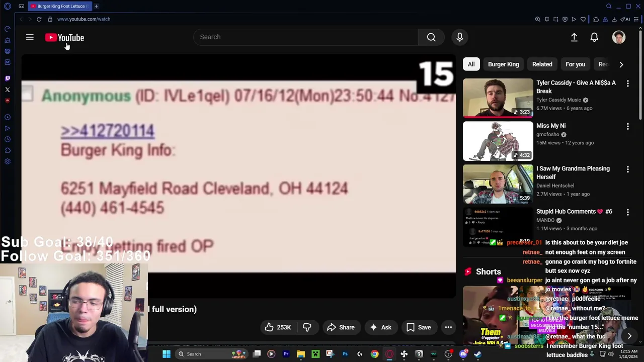Go to the YouTube home logo
The image size is (644, 362).
point(64,37)
